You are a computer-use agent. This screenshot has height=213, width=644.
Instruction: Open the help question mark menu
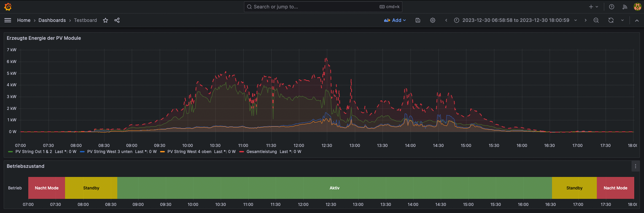(612, 7)
